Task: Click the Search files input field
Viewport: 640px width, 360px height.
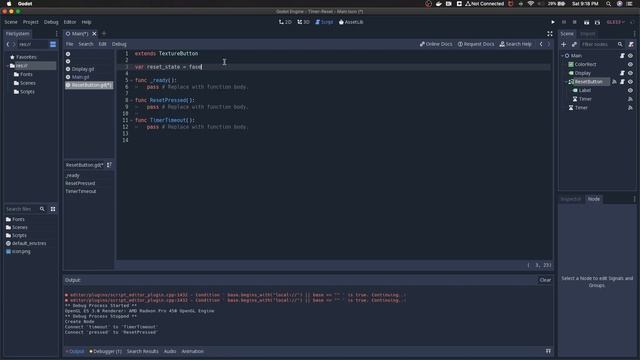Action: click(x=22, y=209)
